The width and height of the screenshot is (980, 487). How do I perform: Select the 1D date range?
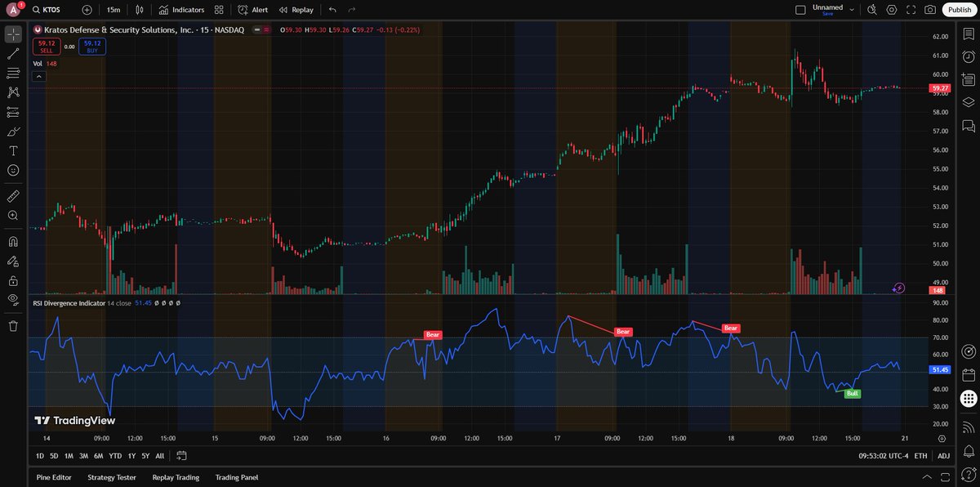pos(41,456)
